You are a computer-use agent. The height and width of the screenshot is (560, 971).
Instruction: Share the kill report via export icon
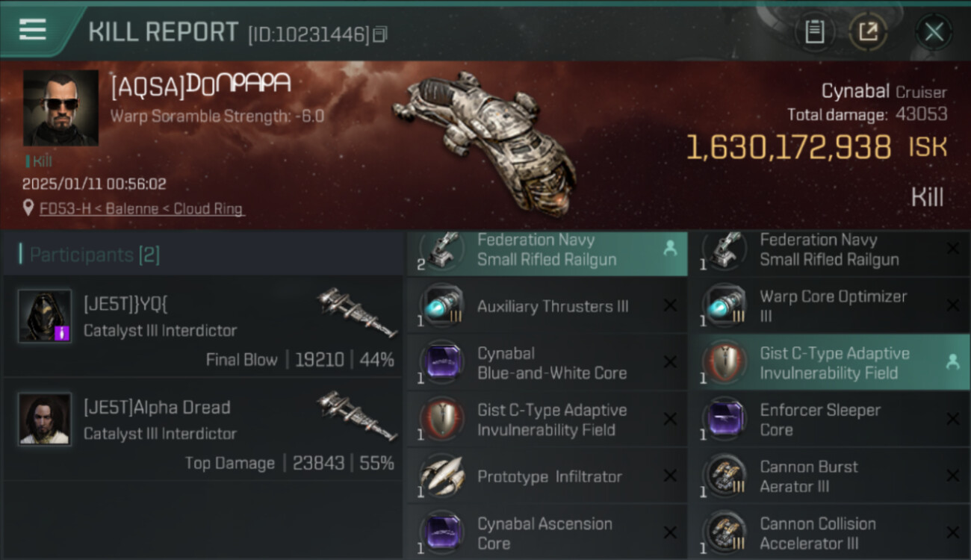[868, 32]
